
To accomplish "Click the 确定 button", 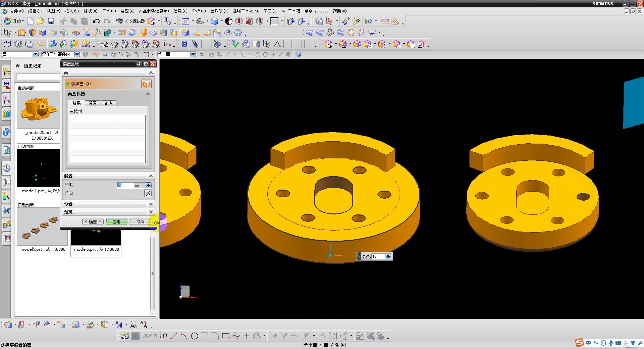I will (x=93, y=222).
